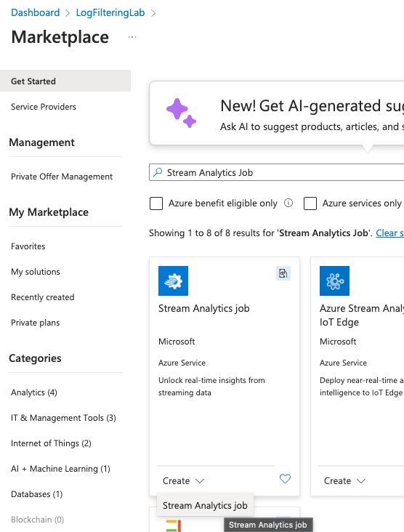Click the Stream Analytics job gear icon
The image size is (404, 532).
coord(173,281)
